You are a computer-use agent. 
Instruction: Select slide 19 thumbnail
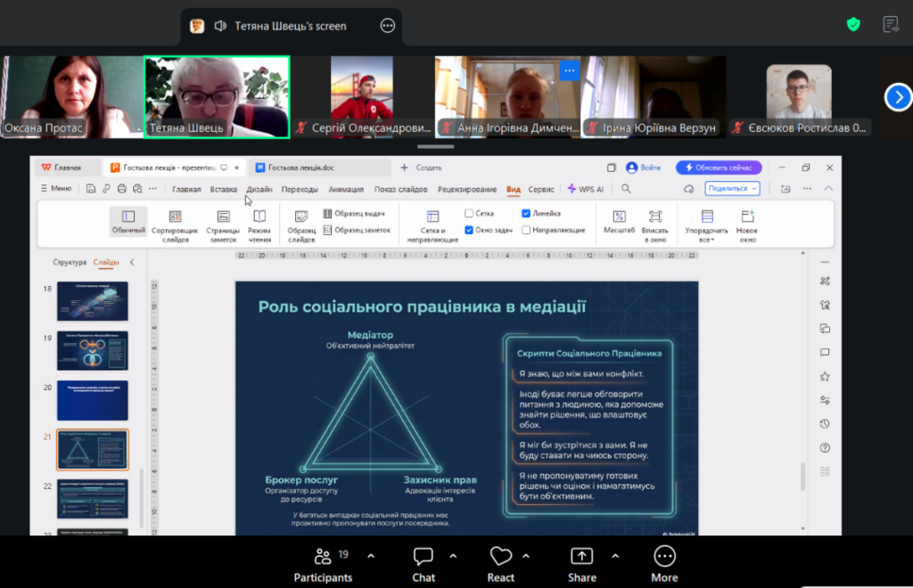(93, 350)
